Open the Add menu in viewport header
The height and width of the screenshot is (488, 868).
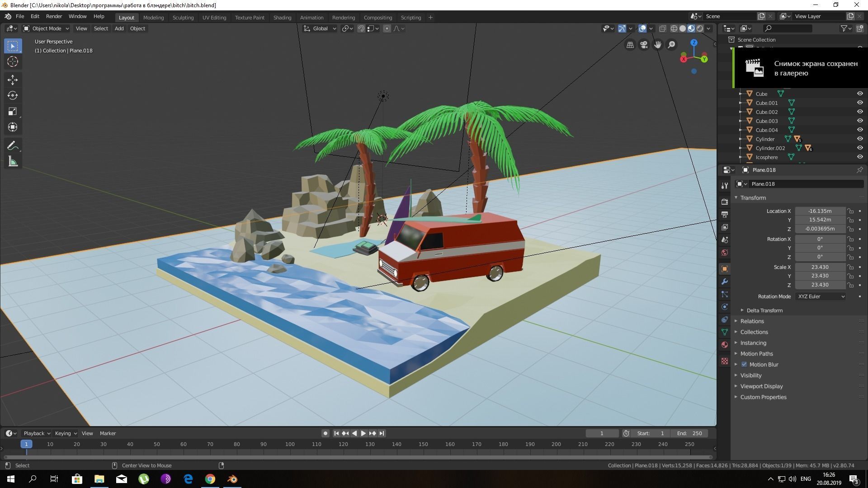(x=119, y=28)
